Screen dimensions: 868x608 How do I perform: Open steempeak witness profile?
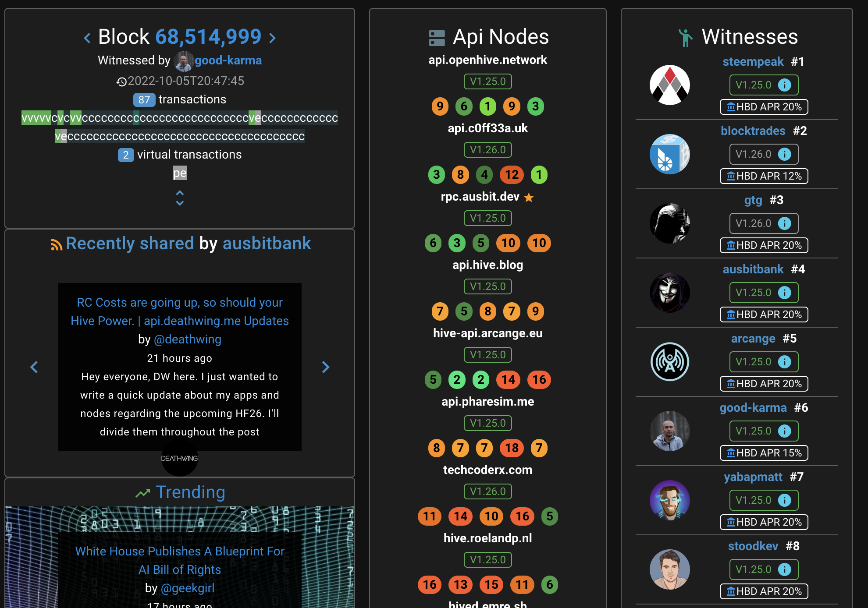tap(753, 62)
